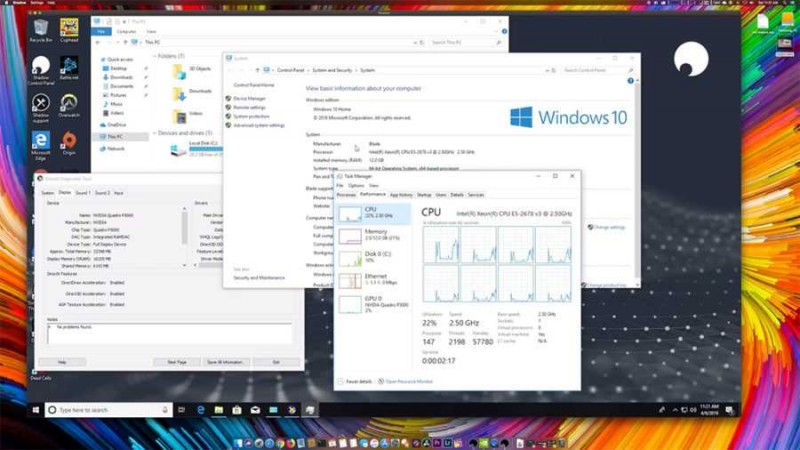Launch Battle.net from the desktop

coord(69,68)
